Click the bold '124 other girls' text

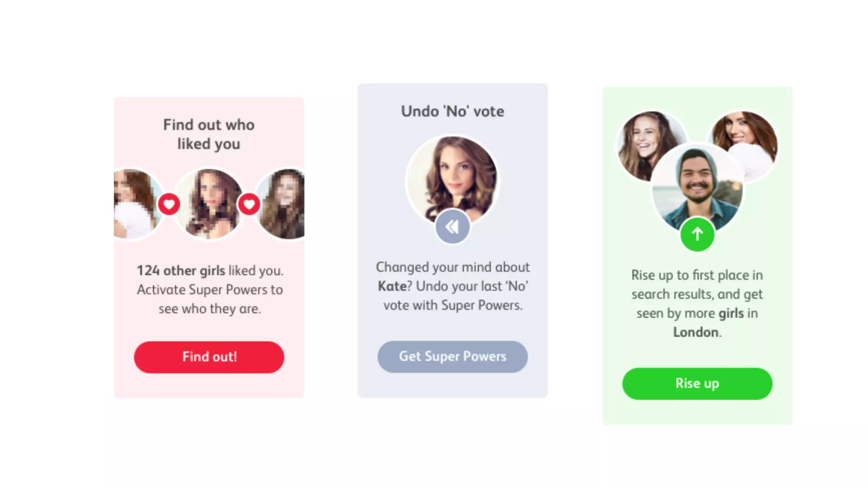[181, 271]
